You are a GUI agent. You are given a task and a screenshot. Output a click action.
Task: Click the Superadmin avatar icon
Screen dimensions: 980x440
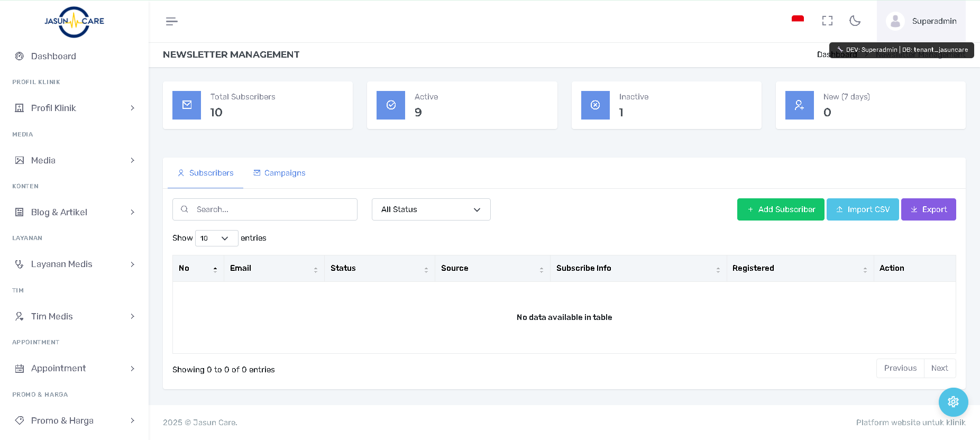(x=895, y=21)
